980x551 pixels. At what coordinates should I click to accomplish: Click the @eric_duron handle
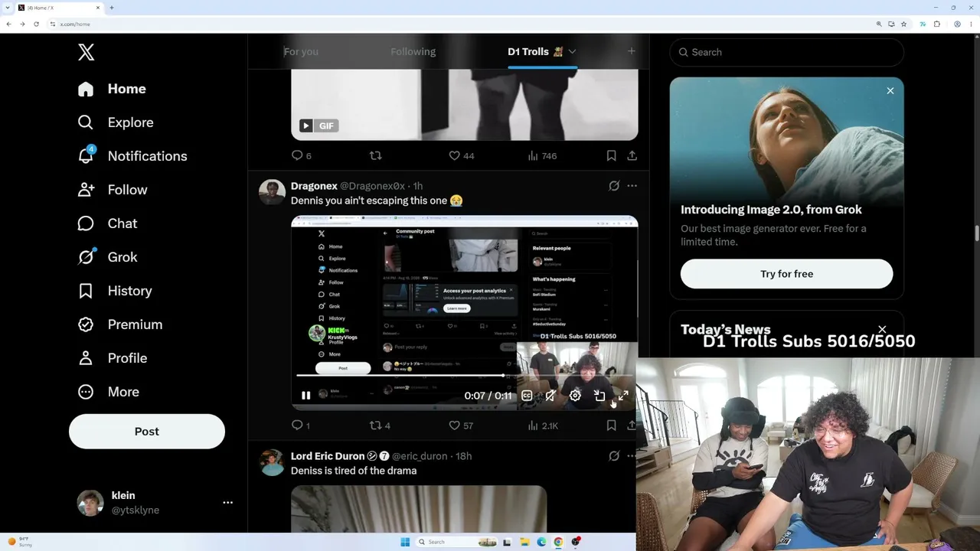(420, 456)
